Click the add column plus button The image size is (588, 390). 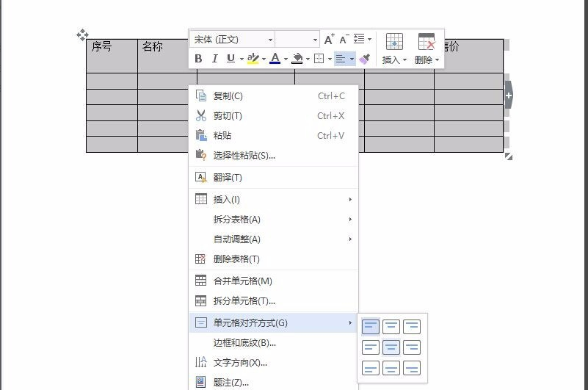509,95
